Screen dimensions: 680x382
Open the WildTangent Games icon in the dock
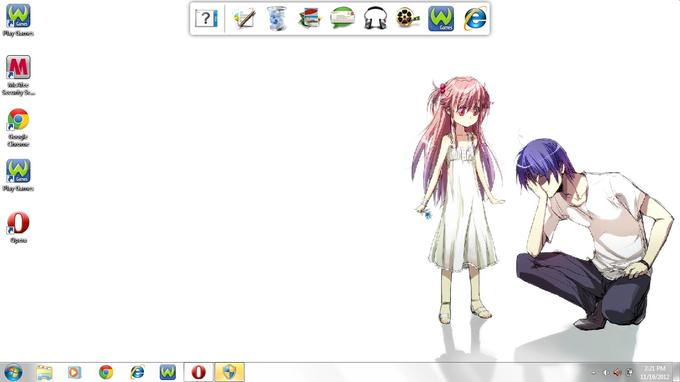pos(441,19)
